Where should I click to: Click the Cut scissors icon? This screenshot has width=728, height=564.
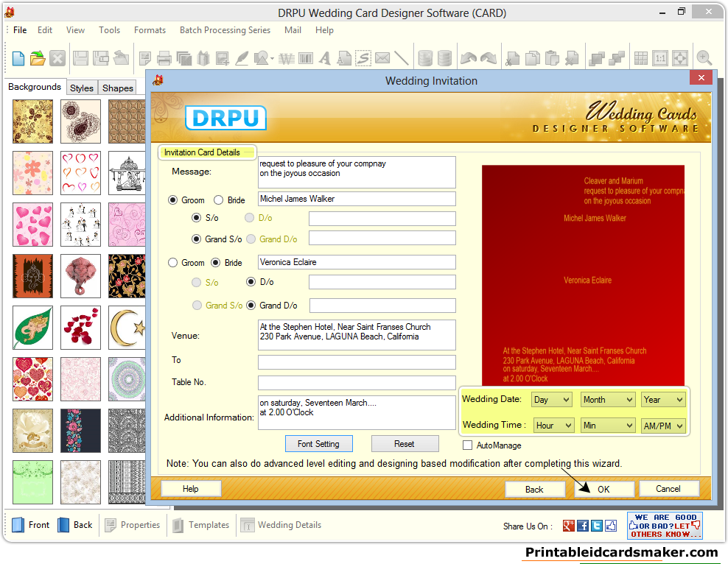513,58
